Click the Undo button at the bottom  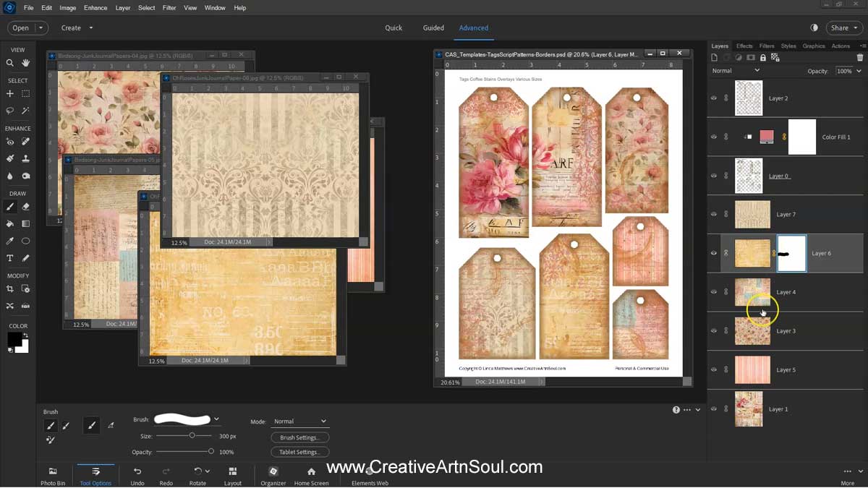click(137, 476)
